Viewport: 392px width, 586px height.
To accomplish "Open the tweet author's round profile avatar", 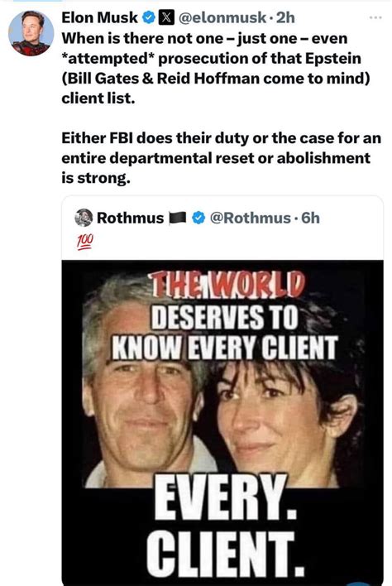I will [31, 33].
